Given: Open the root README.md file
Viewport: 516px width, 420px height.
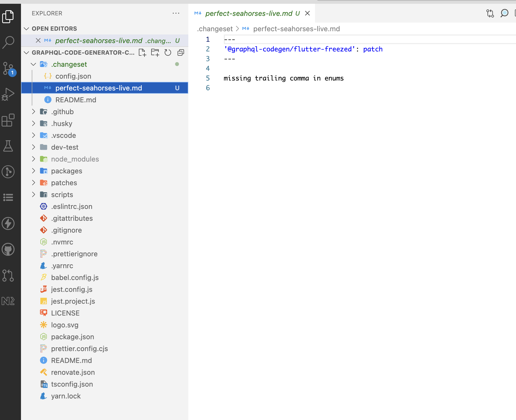Looking at the screenshot, I should point(105,360).
